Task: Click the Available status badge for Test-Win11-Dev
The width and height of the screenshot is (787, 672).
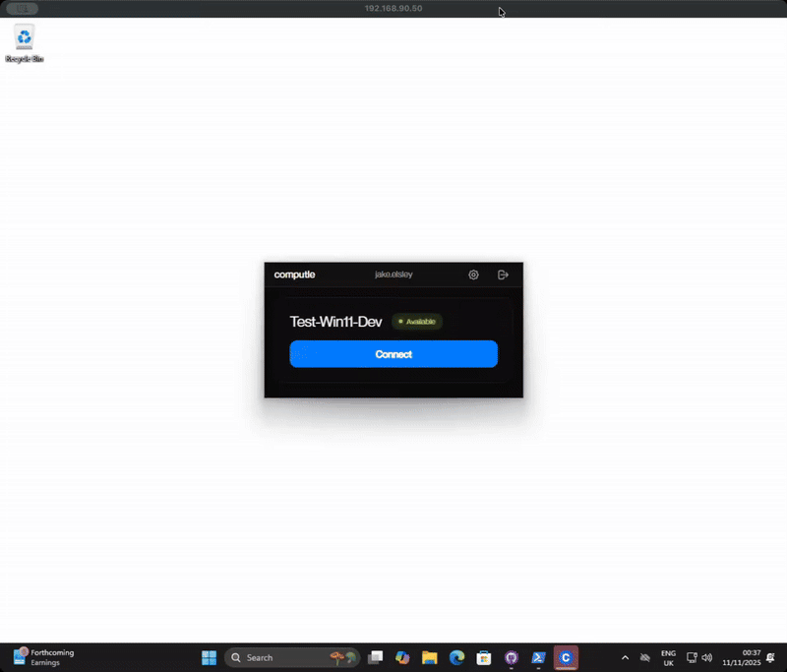Action: 417,322
